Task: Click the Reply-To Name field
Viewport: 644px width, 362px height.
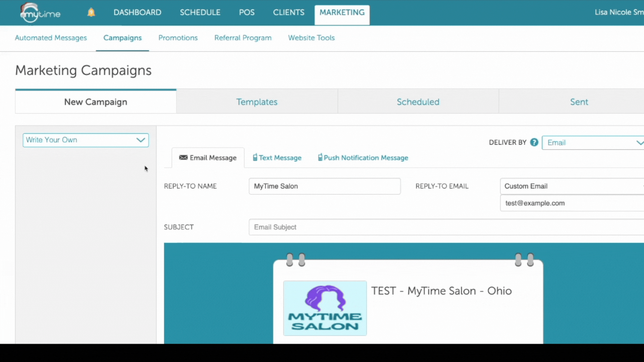Action: pos(325,186)
